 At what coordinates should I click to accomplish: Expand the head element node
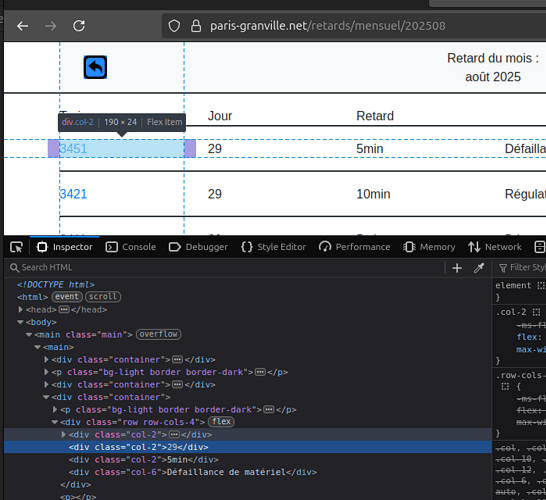(x=21, y=309)
